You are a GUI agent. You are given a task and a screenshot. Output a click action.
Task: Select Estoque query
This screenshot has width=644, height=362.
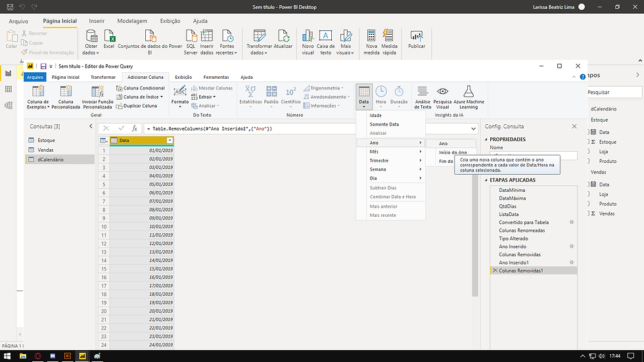pos(60,140)
